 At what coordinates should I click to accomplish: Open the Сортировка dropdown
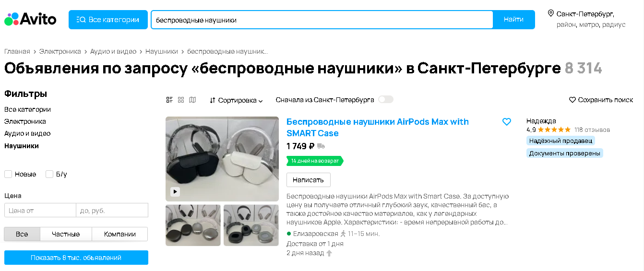(x=236, y=100)
